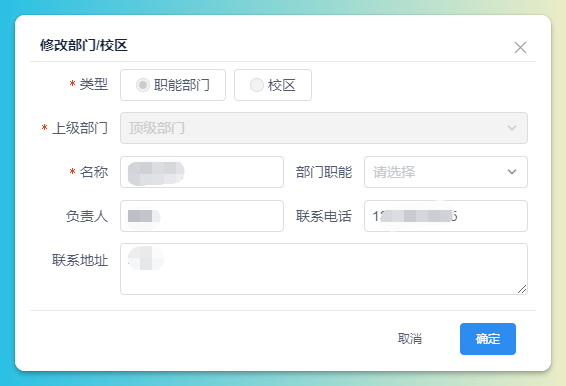This screenshot has height=386, width=566.
Task: Click the resize handle of the 联系地址 text area
Action: 522,289
